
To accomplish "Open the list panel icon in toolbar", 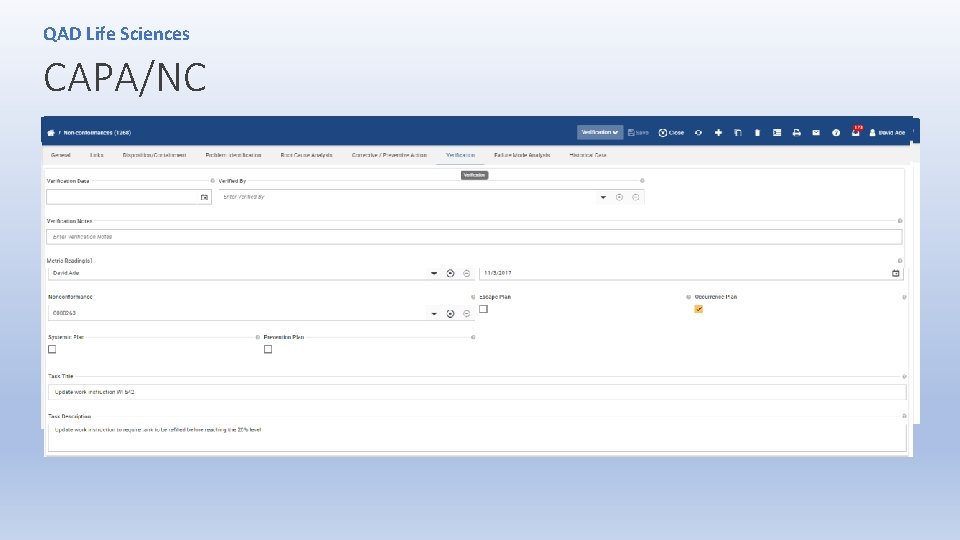I will (x=777, y=133).
